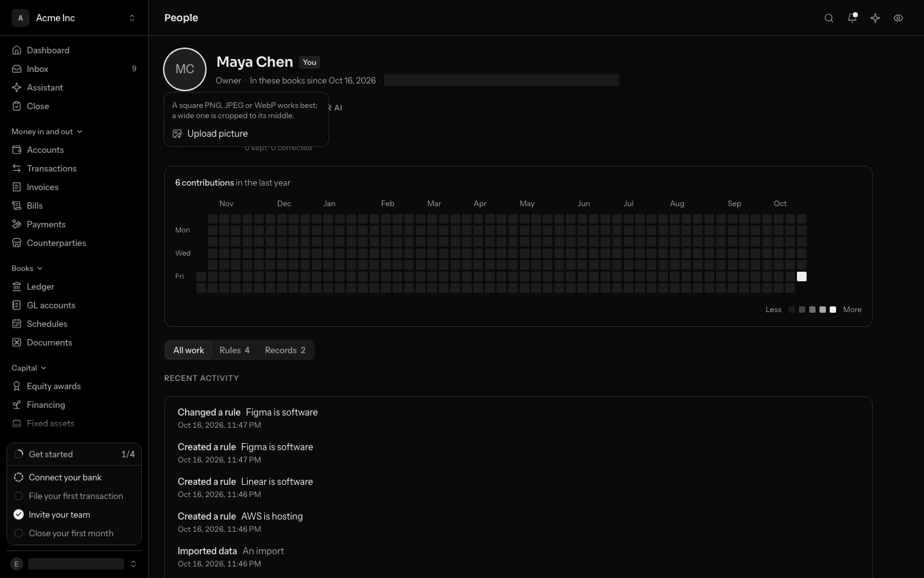Click the brightest white legend swatch

[x=833, y=310]
